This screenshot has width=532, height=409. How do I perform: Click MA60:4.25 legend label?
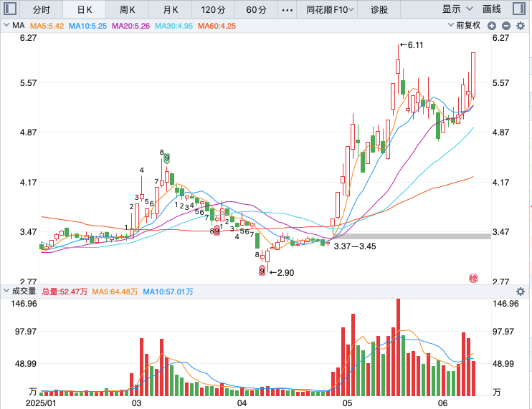click(x=217, y=26)
